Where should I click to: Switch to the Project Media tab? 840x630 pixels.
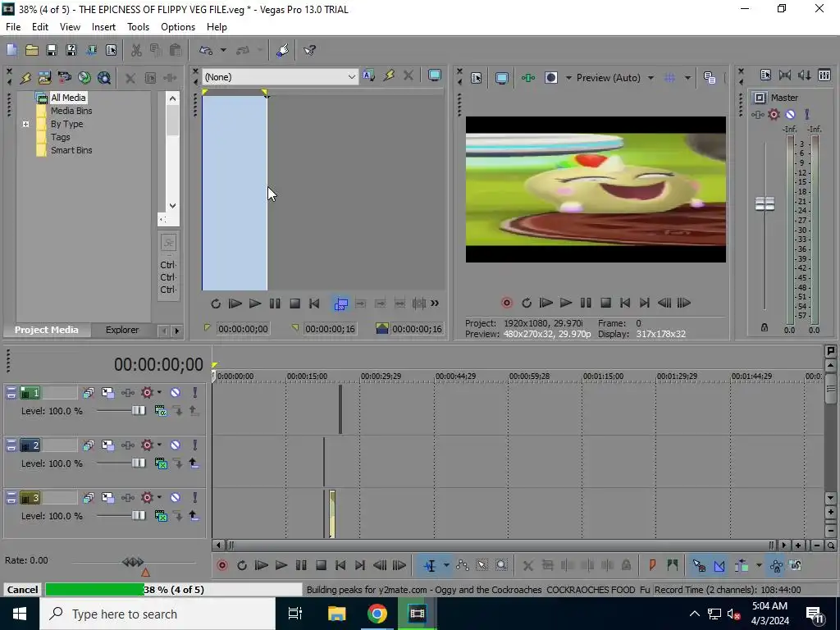click(46, 330)
